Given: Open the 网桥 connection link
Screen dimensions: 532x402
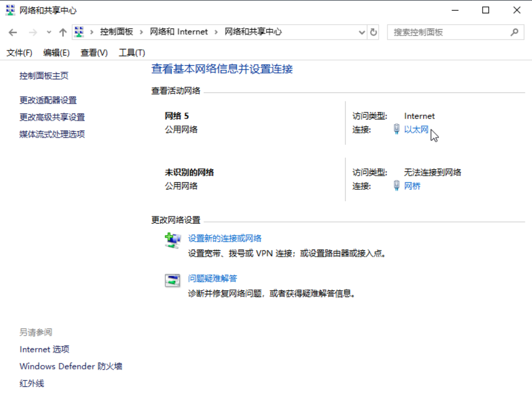Looking at the screenshot, I should click(x=412, y=186).
